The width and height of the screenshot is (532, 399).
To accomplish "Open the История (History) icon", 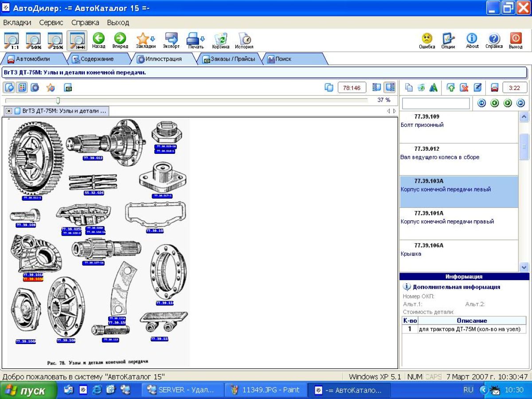I will 244,40.
